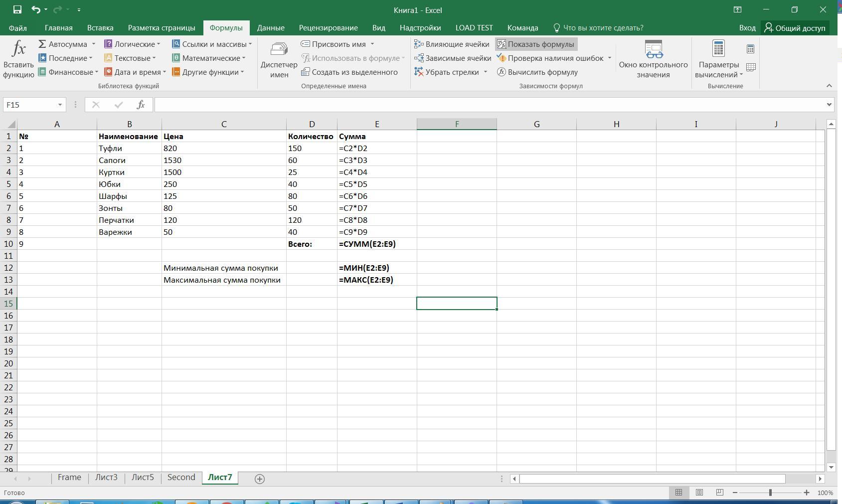Screen dimensions: 842x504
Task: Click Evaluate Formula (Вычислить формулу)
Action: click(537, 72)
